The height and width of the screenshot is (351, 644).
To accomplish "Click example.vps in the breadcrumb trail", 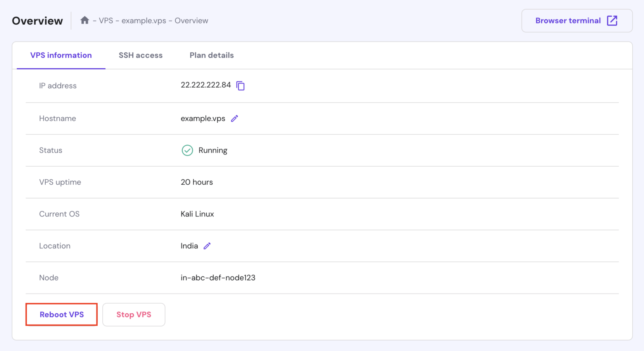I will 144,21.
